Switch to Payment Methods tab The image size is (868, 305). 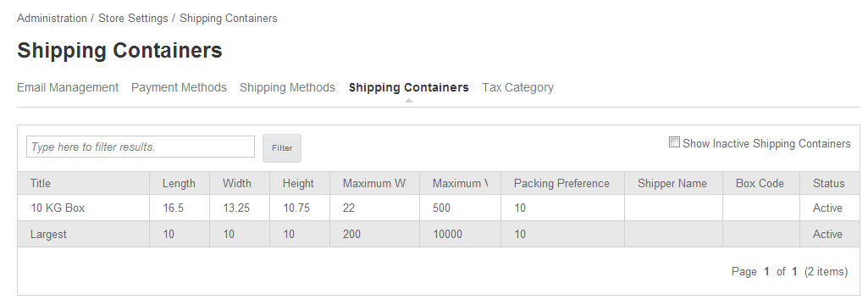pos(179,87)
